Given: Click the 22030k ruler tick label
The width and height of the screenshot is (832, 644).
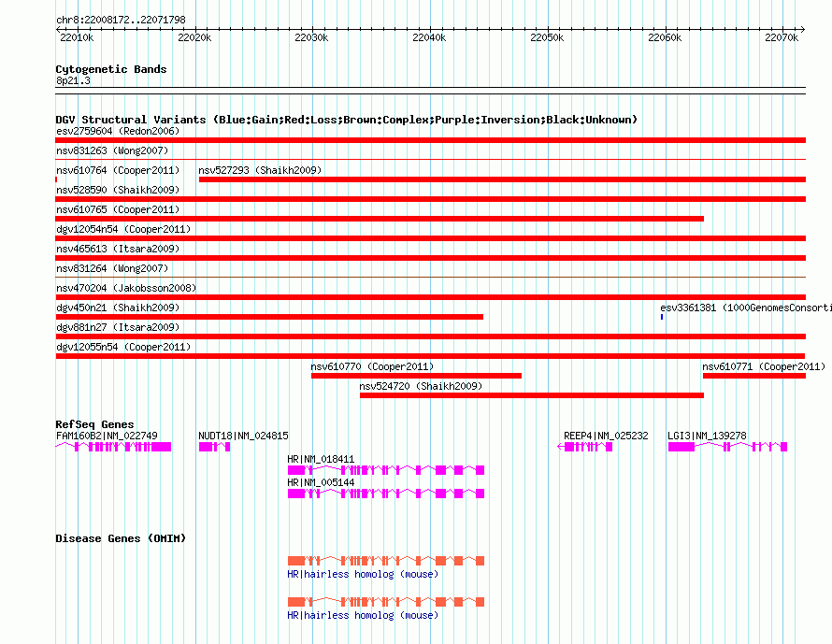Looking at the screenshot, I should point(311,37).
